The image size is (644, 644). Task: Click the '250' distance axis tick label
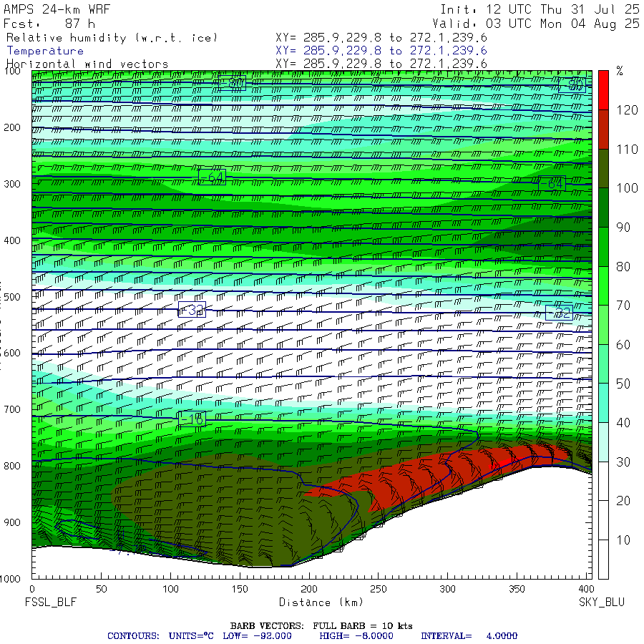click(378, 589)
